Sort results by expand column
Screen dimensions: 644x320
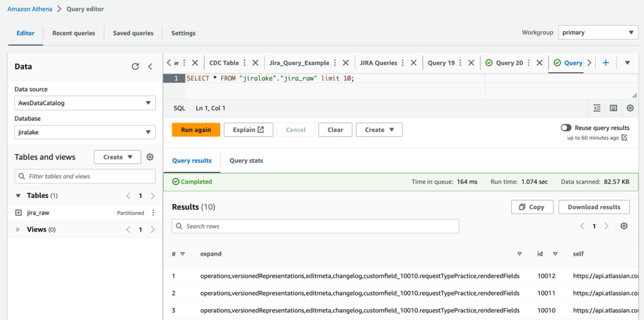[x=519, y=254]
